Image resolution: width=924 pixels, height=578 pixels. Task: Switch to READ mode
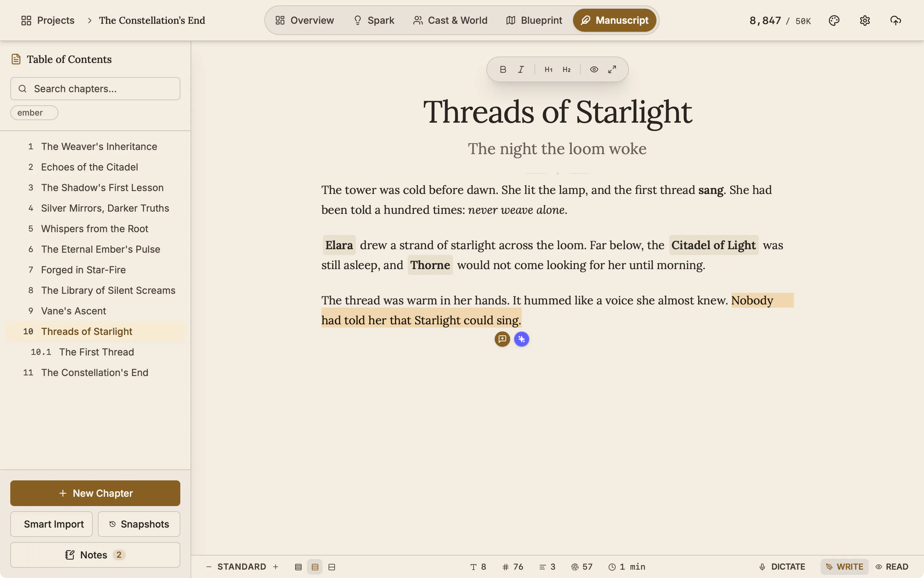(892, 566)
